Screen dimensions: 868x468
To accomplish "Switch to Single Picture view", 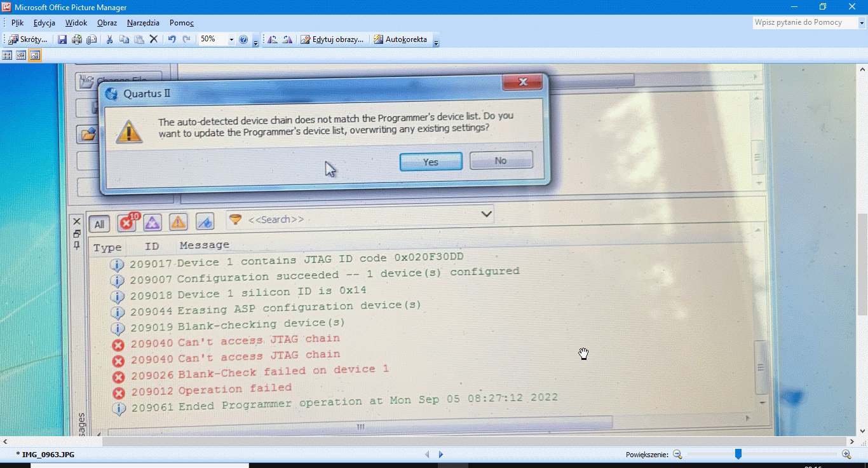I will [35, 55].
